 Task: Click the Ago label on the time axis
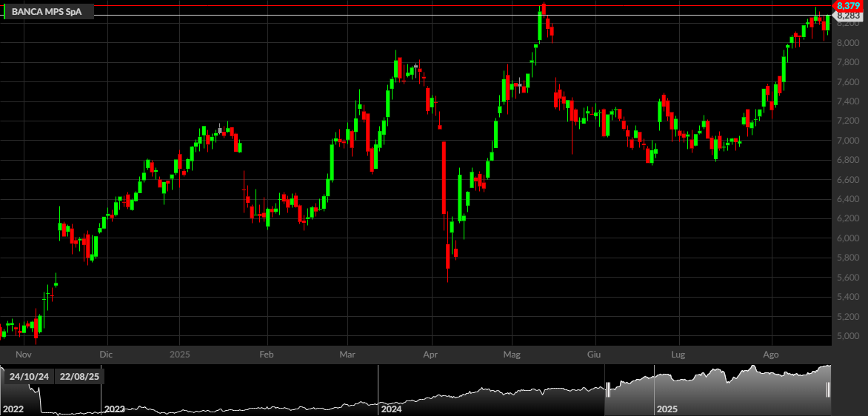[771, 353]
